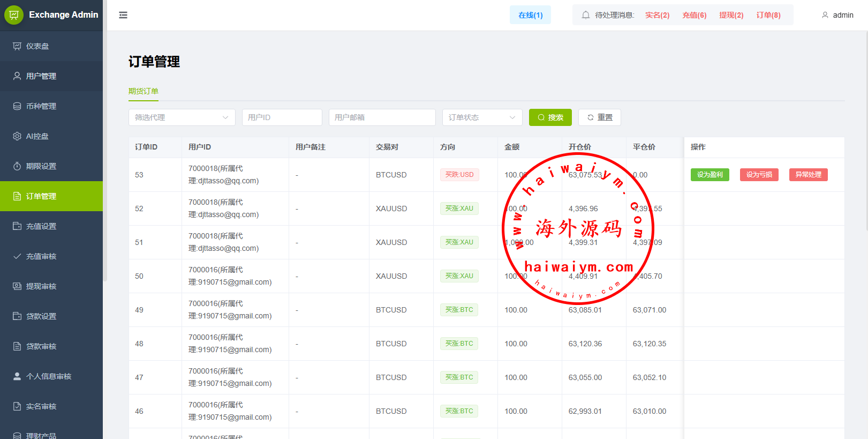Click the 买涨:BTC tag for order 49
The width and height of the screenshot is (868, 439).
point(459,310)
